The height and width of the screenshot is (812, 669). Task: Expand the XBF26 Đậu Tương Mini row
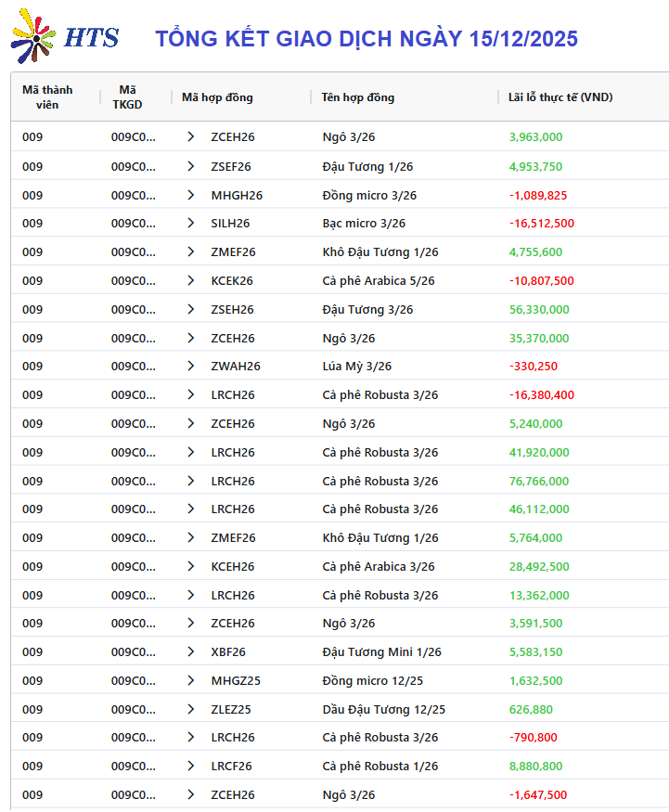(191, 651)
